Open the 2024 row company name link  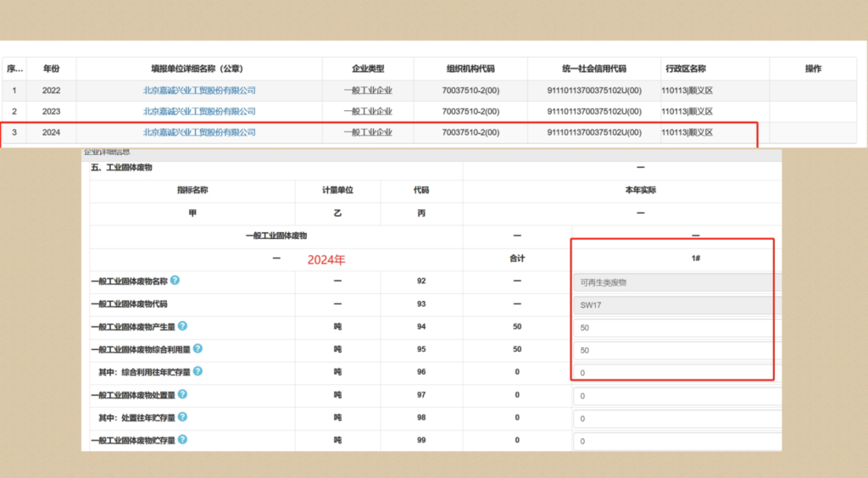(199, 132)
